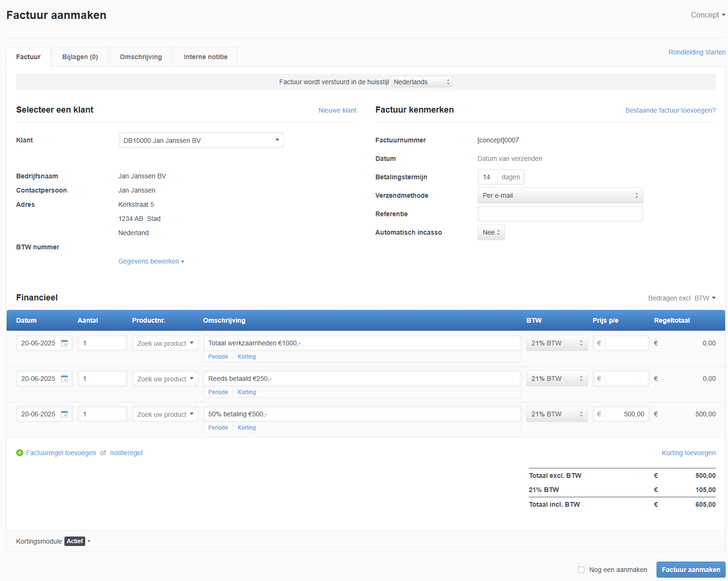
Task: Open the Concept status menu
Action: pos(708,15)
